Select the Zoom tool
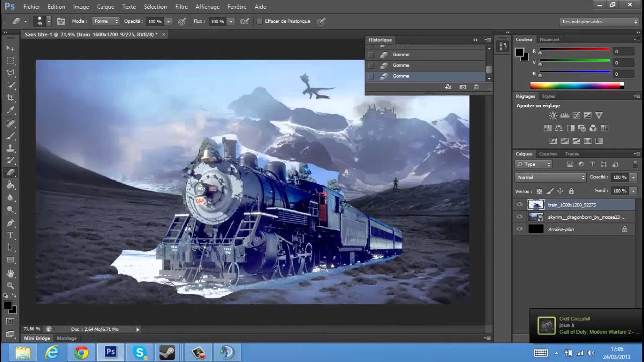Viewport: 644px width, 362px height. (10, 286)
